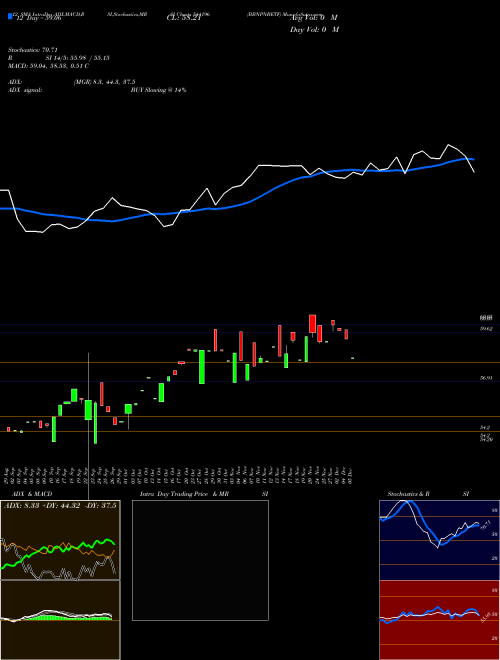Select the "CL: 58.21" closing price text

click(184, 19)
